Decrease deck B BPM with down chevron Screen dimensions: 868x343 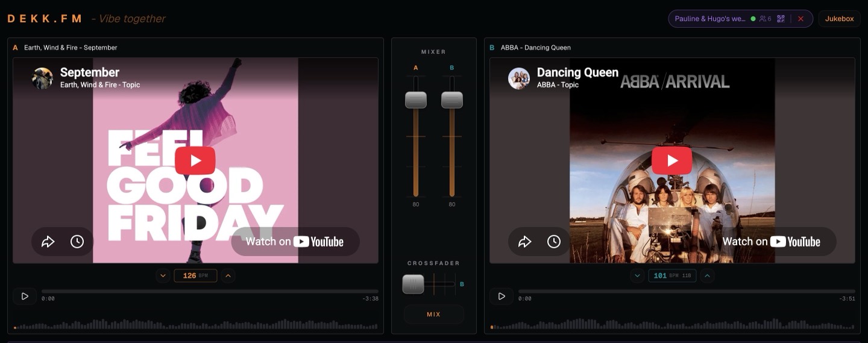click(x=638, y=275)
